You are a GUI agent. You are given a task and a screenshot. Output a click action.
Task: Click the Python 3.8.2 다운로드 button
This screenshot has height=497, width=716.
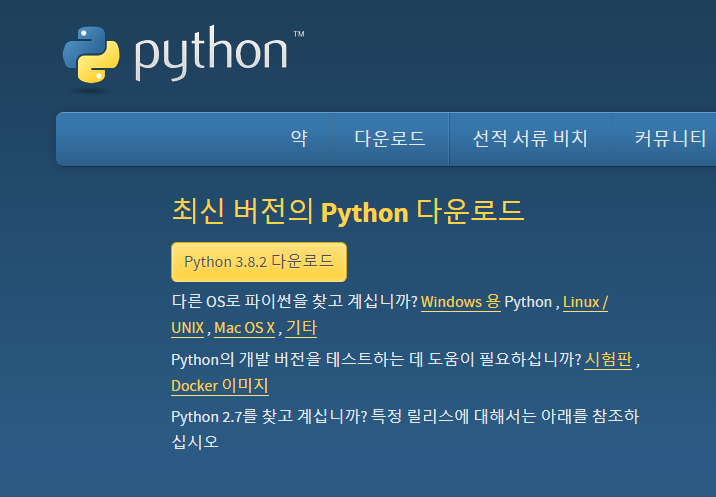point(259,262)
